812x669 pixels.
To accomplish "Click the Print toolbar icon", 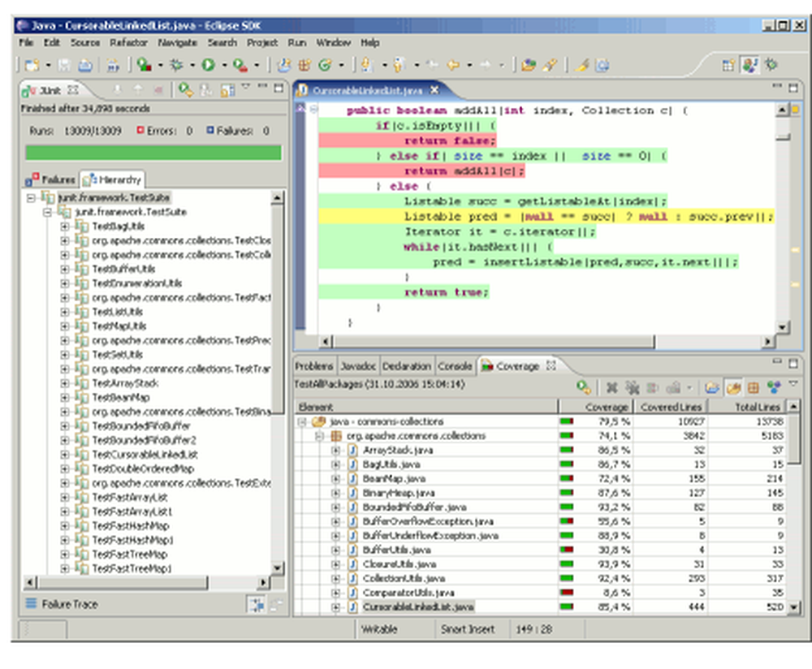I will pyautogui.click(x=85, y=65).
